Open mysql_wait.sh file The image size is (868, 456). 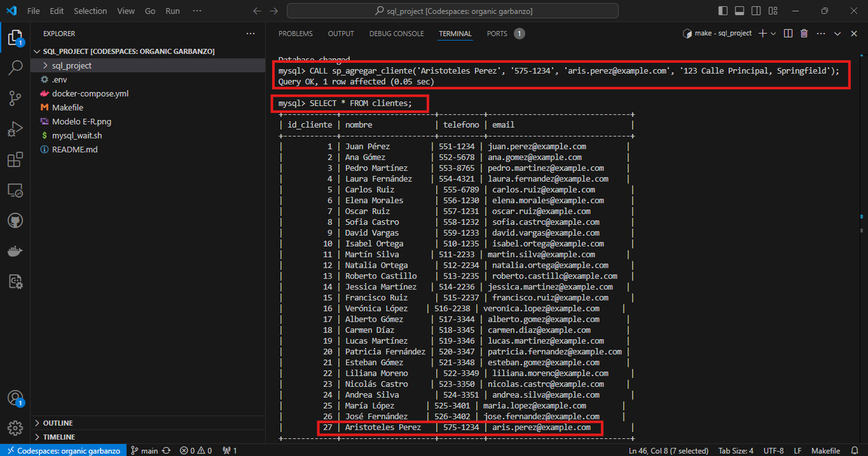(x=149, y=136)
